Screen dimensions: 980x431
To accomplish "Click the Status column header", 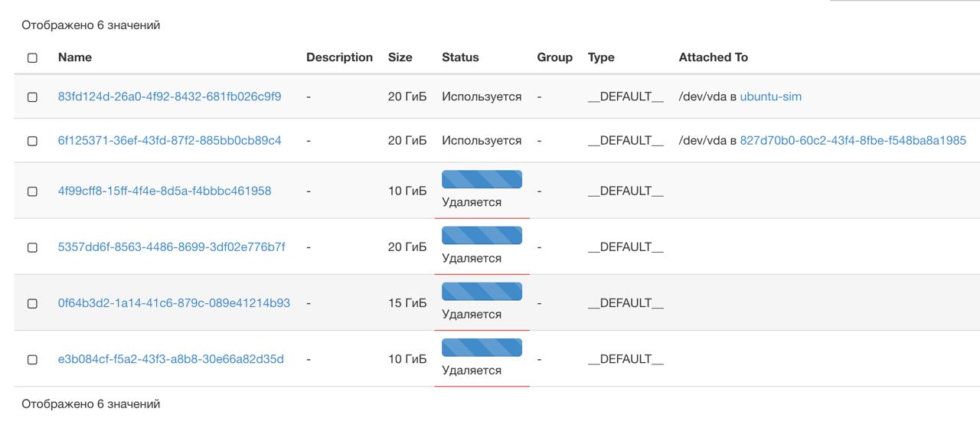I will click(x=460, y=57).
